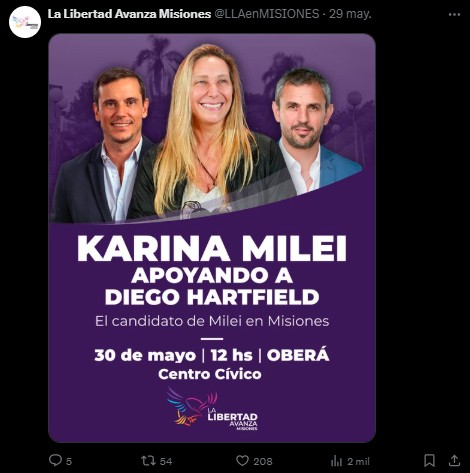
Task: Open the three-dot more options menu
Action: 454,15
